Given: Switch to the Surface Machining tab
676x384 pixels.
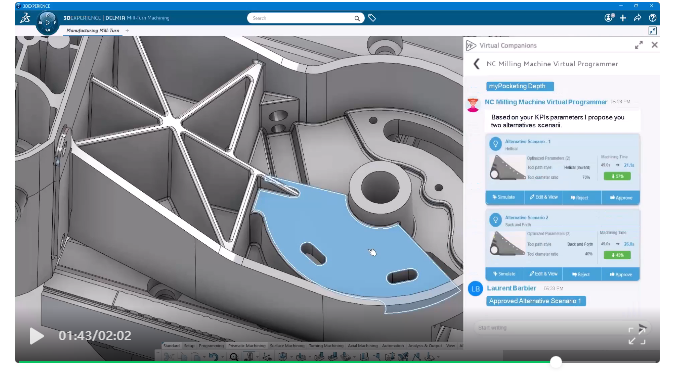Looking at the screenshot, I should click(x=287, y=346).
